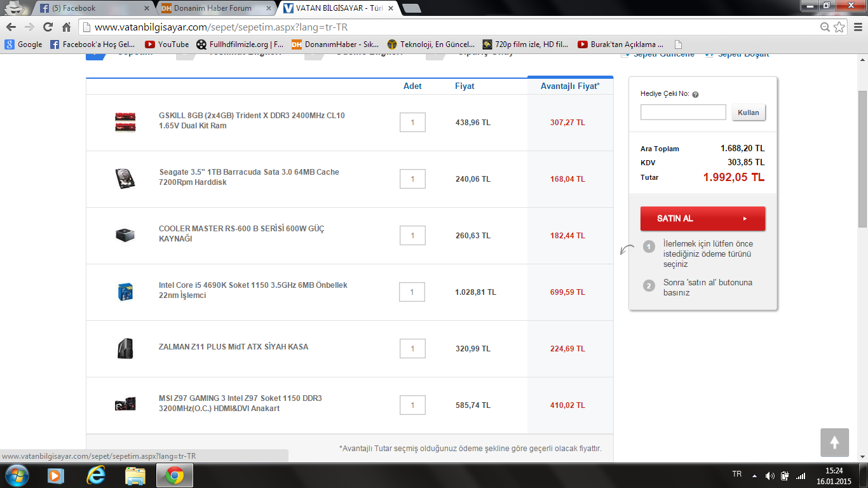Open the Google bookmark

click(x=24, y=44)
